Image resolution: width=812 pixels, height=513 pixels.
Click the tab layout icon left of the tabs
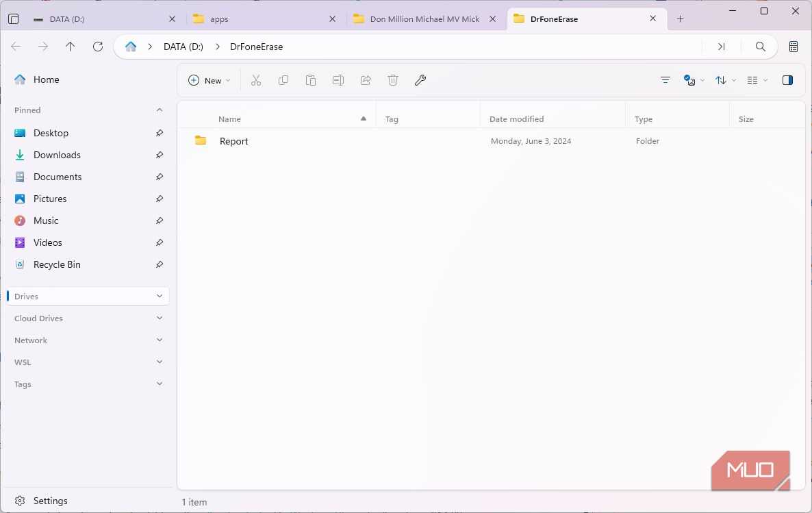pyautogui.click(x=14, y=19)
